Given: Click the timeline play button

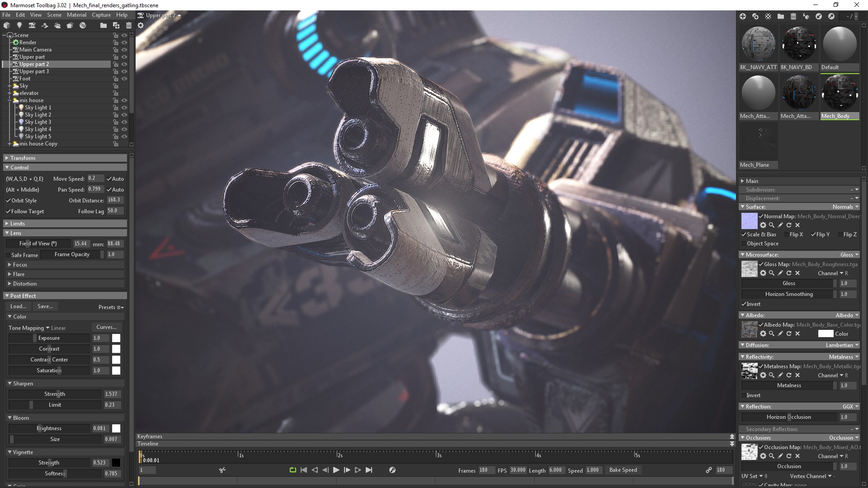Looking at the screenshot, I should point(336,470).
